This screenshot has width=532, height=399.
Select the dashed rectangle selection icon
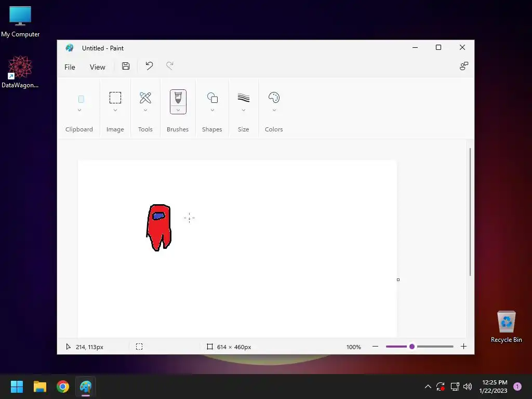[115, 98]
